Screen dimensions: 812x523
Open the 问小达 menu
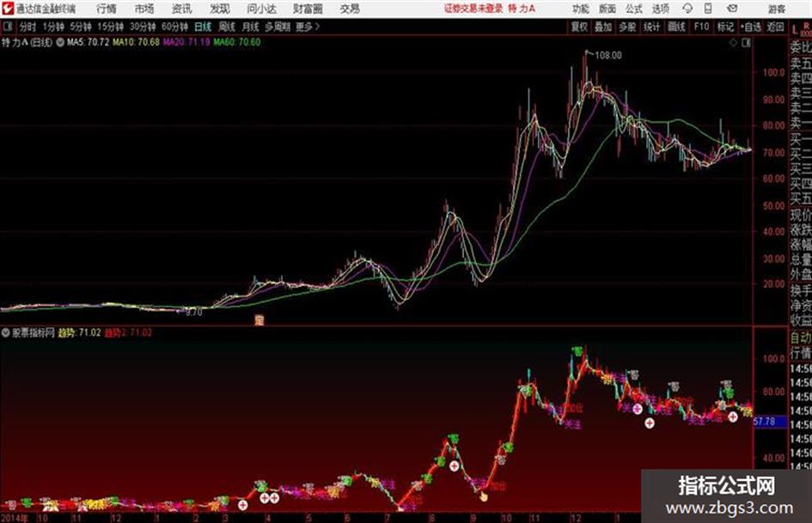coord(261,9)
